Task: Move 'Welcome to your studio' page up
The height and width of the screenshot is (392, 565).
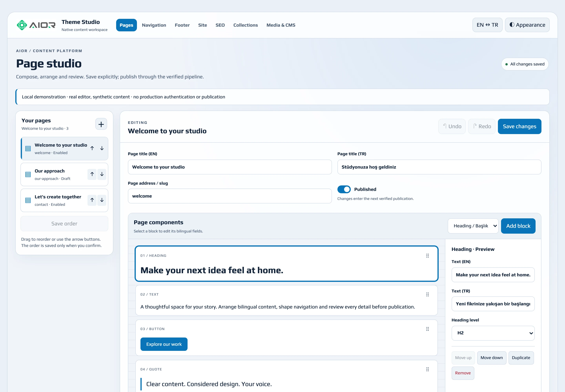Action: click(92, 148)
